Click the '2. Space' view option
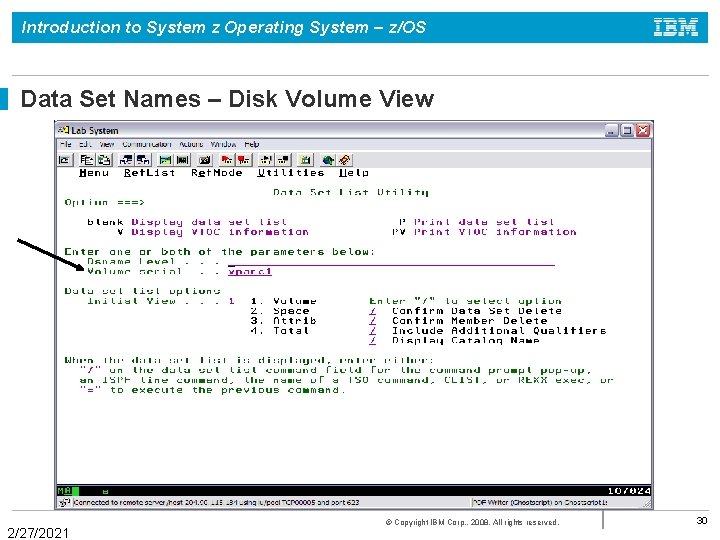 (x=280, y=311)
